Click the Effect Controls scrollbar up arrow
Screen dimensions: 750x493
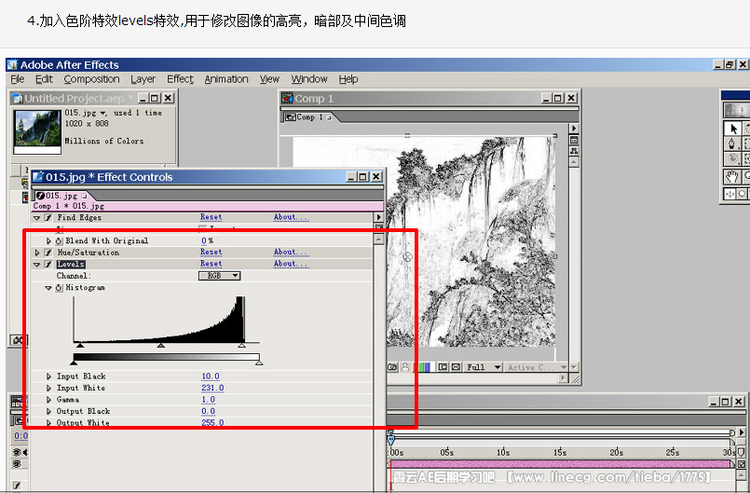(x=379, y=239)
